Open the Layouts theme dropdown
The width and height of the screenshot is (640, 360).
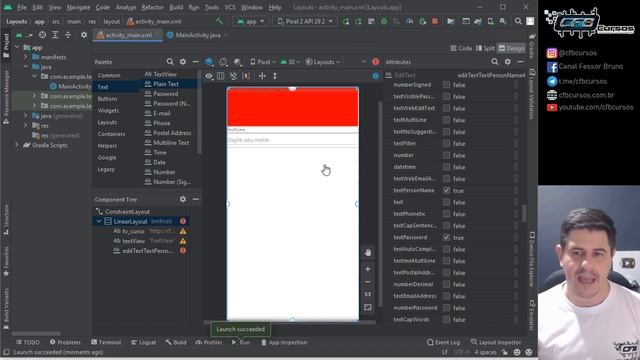323,62
